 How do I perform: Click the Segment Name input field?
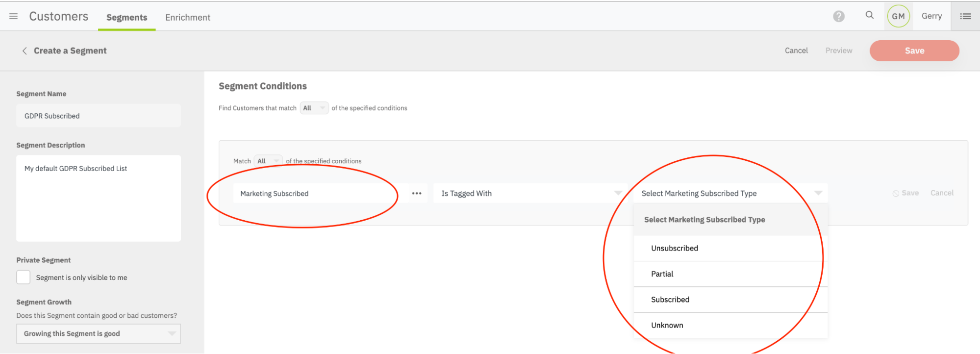click(99, 116)
